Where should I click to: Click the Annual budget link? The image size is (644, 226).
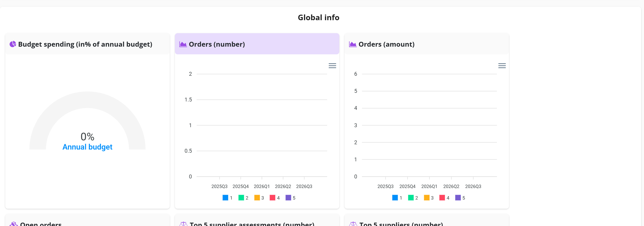click(87, 147)
